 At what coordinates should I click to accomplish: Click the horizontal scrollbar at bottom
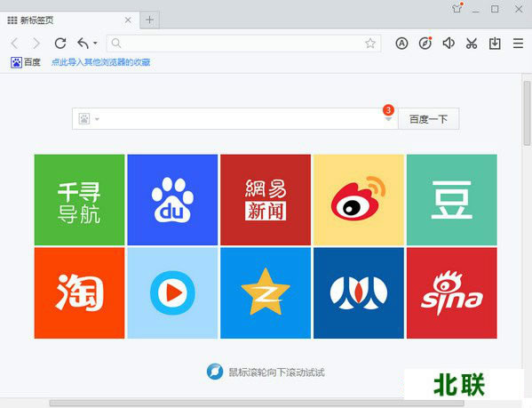pyautogui.click(x=257, y=404)
